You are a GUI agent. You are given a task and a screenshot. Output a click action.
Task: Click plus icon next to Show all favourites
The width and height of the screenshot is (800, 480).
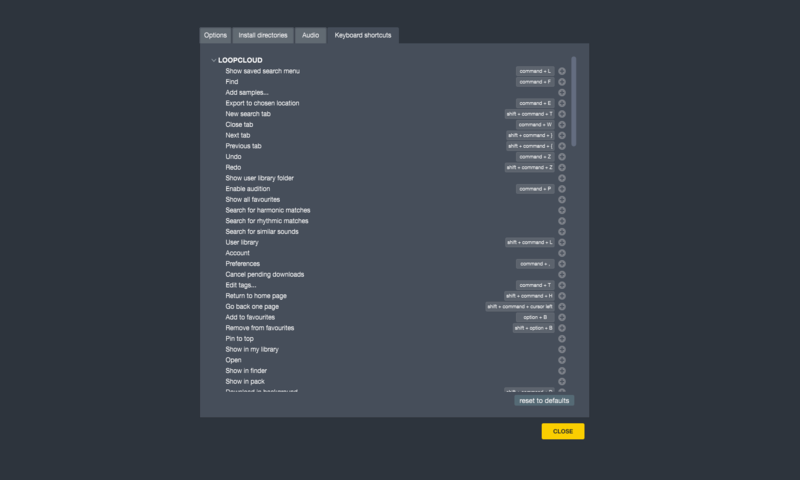point(562,200)
